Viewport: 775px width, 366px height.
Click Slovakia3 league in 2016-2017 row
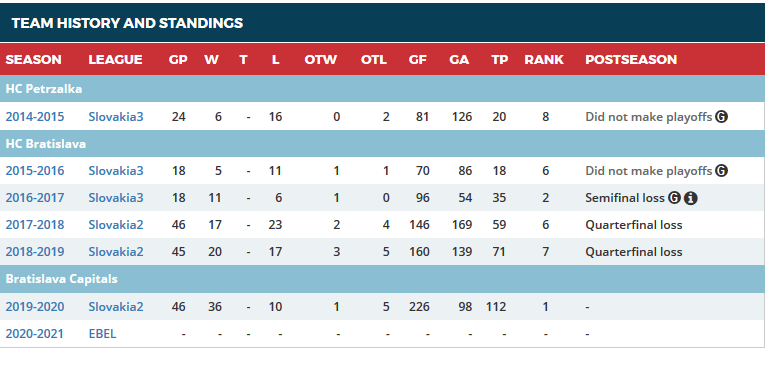click(116, 198)
